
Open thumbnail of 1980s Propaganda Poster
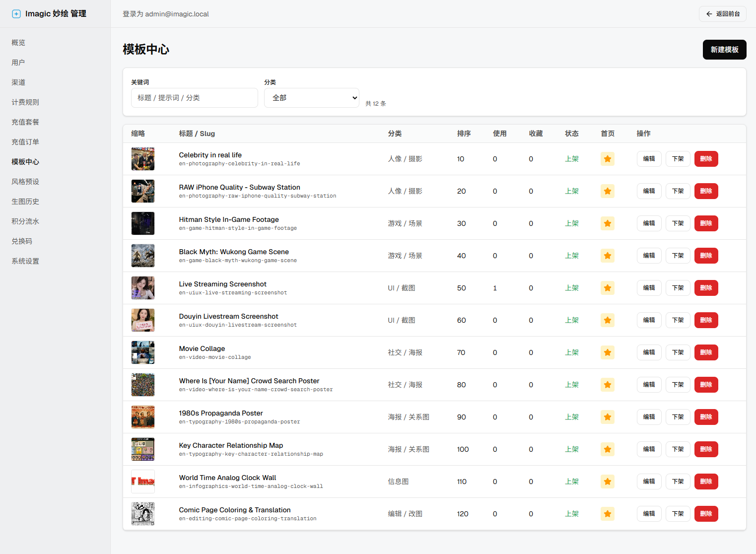click(143, 417)
